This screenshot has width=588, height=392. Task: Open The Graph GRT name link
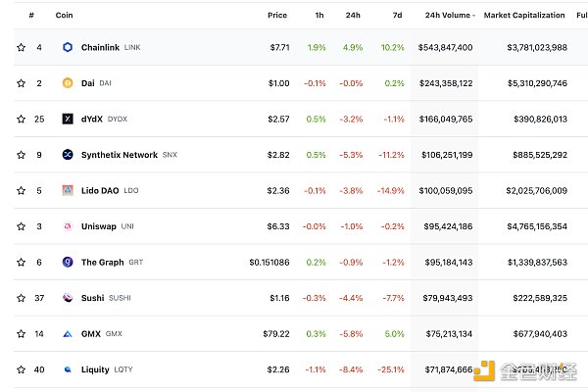point(103,262)
